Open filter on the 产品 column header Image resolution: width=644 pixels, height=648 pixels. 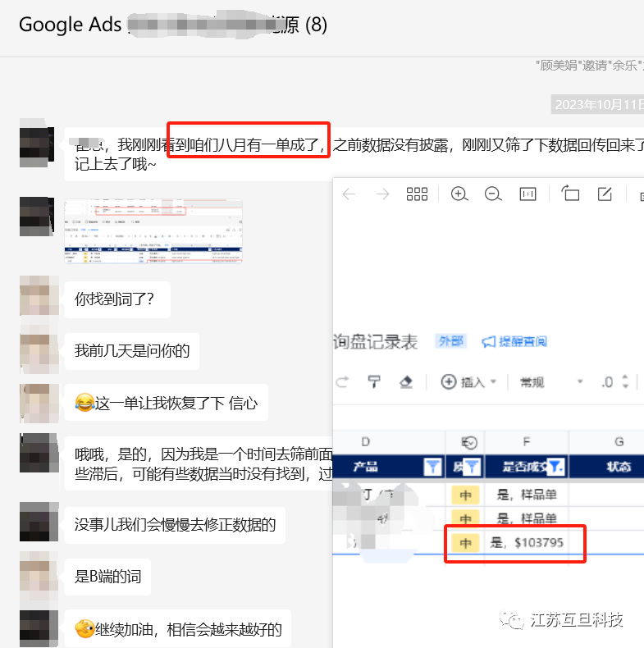click(432, 467)
